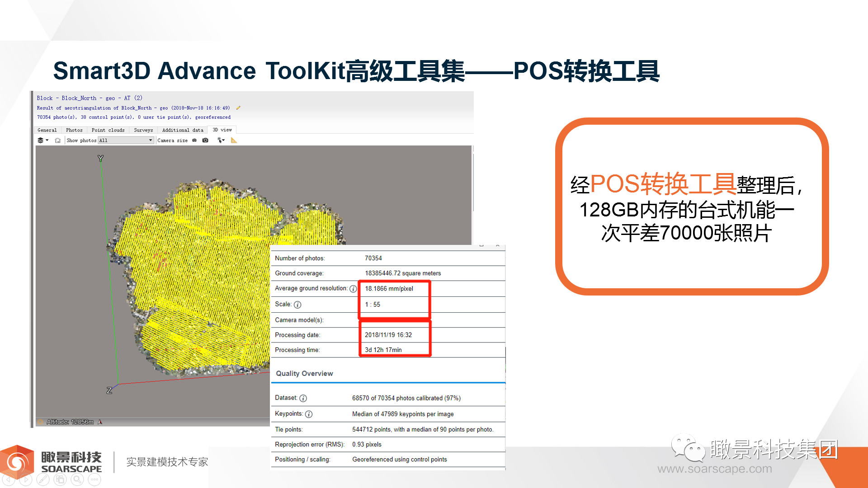The image size is (868, 488).
Task: Click the Number of photos value 70354
Action: coord(373,258)
